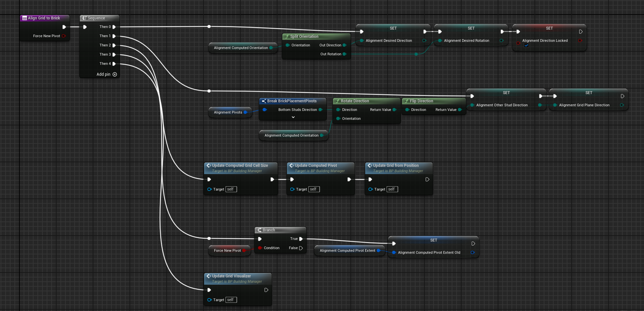Click the Rotate Direction function icon
The height and width of the screenshot is (311, 644).
point(337,101)
